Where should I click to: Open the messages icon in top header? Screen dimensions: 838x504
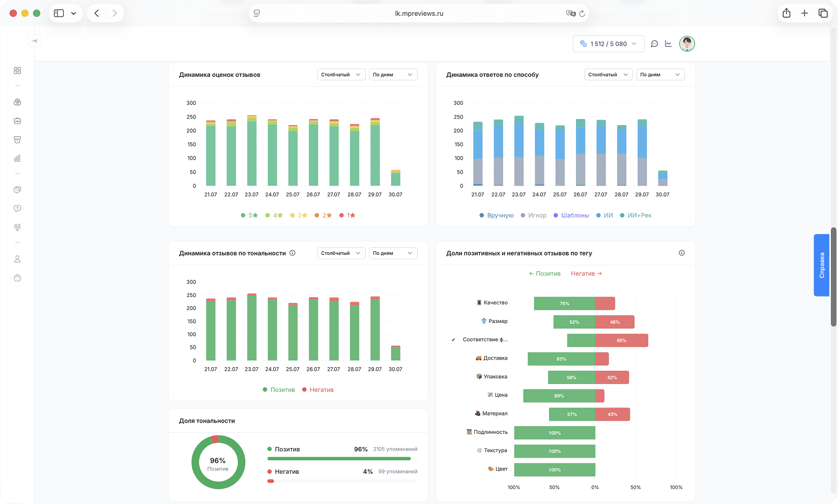click(654, 44)
